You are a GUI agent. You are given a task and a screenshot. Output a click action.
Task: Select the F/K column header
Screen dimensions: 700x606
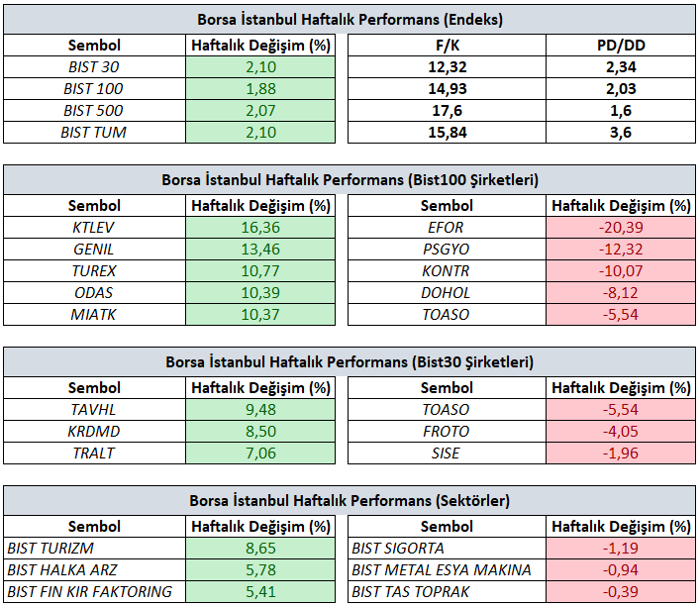point(447,45)
